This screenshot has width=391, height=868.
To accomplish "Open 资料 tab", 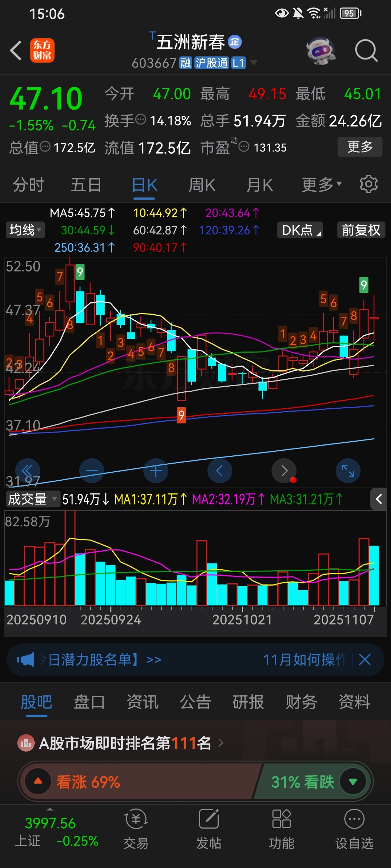I will 354,702.
